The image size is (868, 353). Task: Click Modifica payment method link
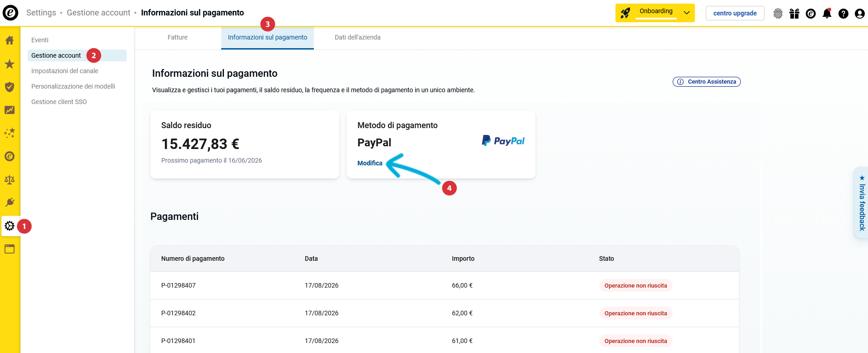[x=370, y=163]
